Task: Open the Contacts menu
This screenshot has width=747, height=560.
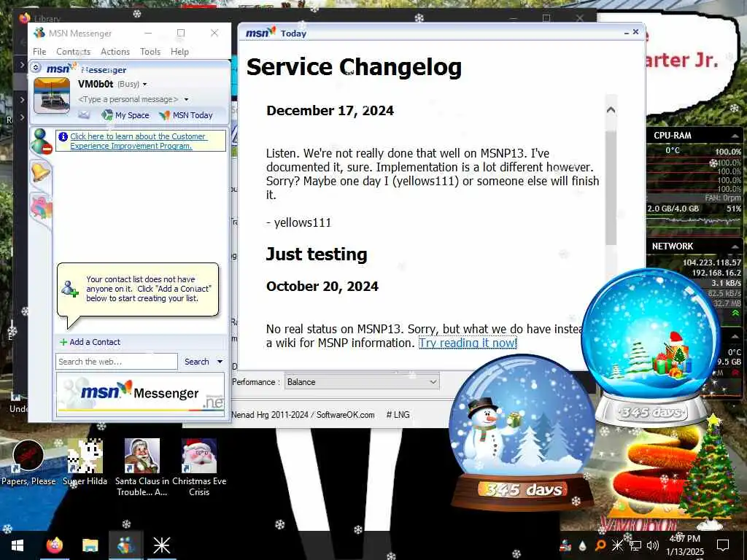Action: click(74, 52)
